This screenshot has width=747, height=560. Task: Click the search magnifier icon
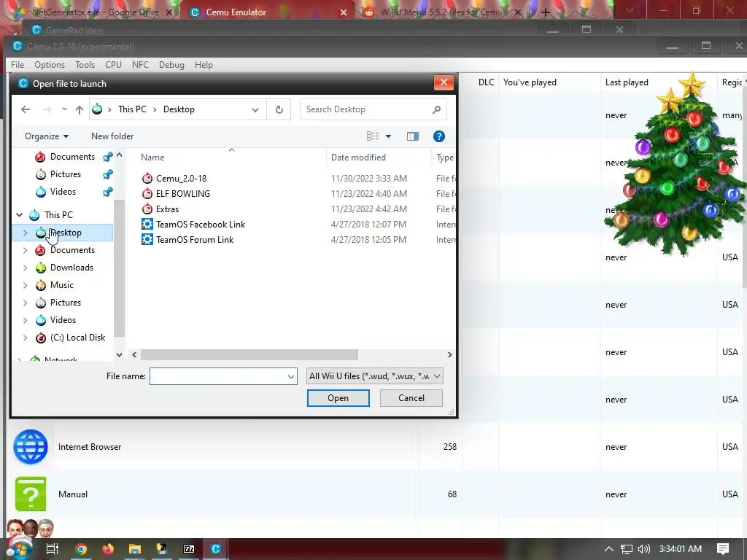click(436, 109)
